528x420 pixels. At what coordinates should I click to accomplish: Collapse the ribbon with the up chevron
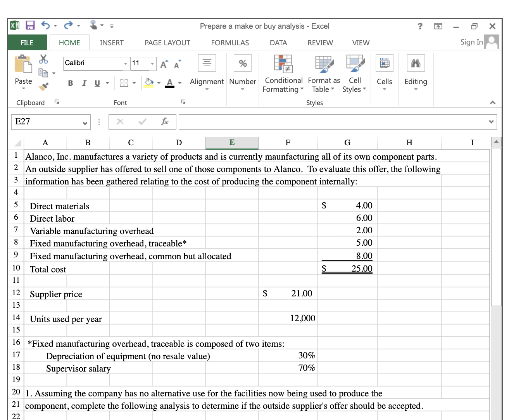point(492,103)
